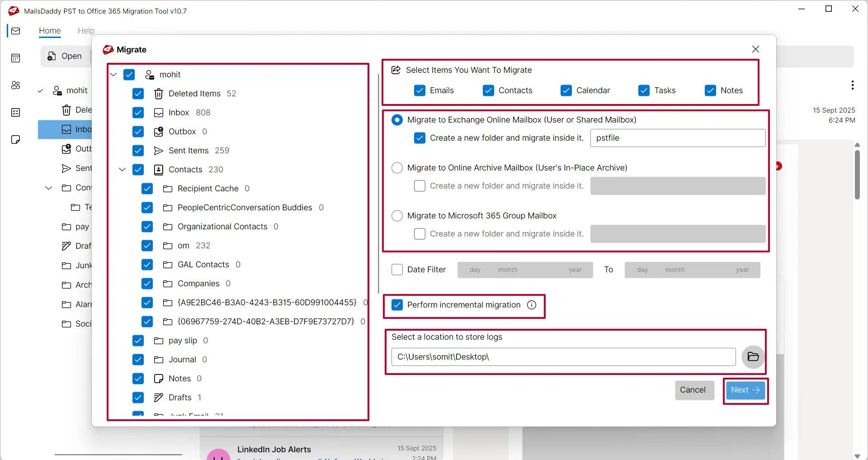Viewport: 868px width, 460px height.
Task: Collapse Contacts in background folder pane
Action: tap(49, 188)
